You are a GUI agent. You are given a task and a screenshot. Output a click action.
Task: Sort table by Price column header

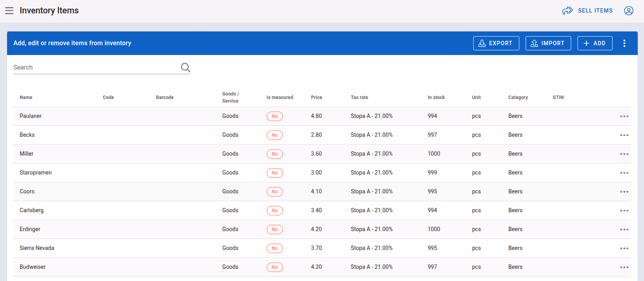pyautogui.click(x=316, y=97)
